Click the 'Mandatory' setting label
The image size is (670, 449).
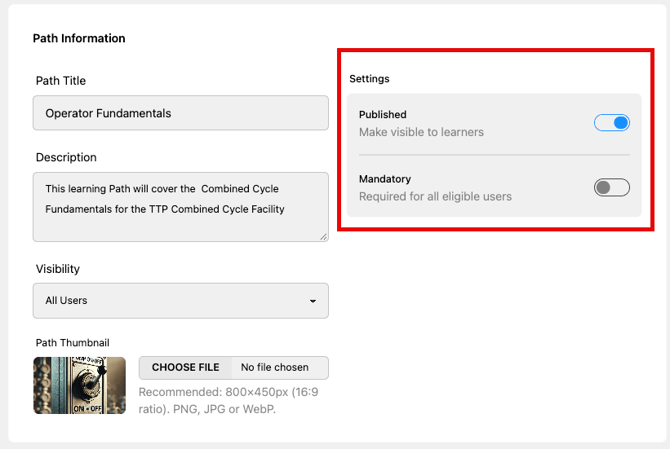(385, 179)
